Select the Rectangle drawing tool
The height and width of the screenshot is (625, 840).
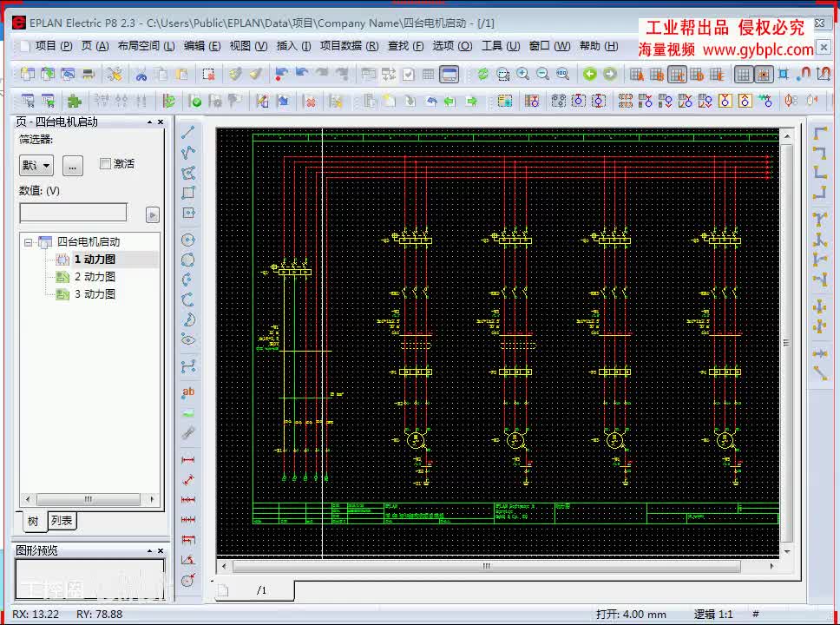188,193
